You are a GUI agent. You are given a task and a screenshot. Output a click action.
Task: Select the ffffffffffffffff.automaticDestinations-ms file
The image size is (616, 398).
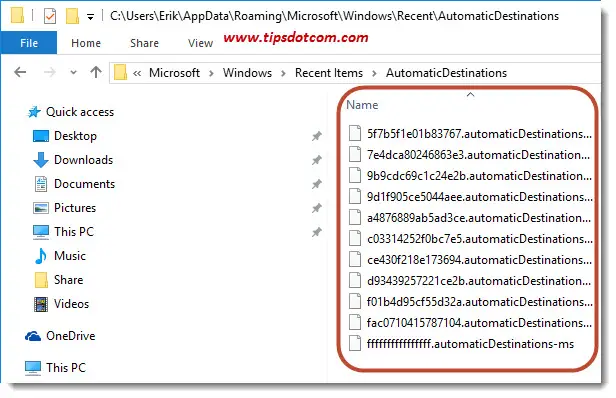pos(461,344)
